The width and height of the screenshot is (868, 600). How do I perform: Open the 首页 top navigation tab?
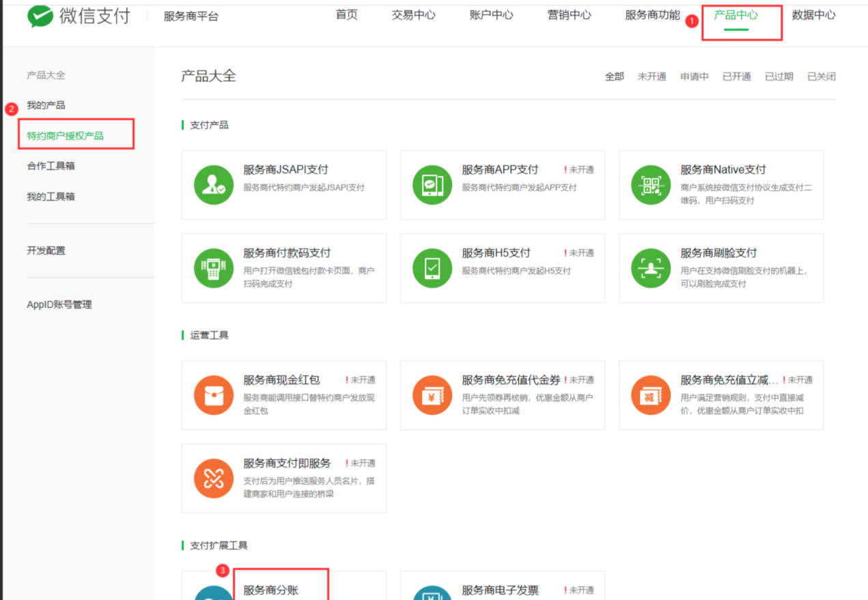[x=347, y=15]
